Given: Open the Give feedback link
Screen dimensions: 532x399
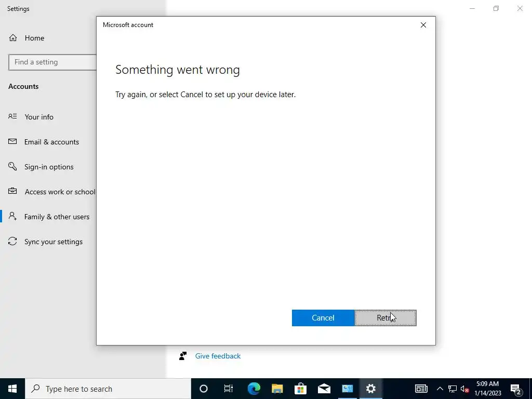Looking at the screenshot, I should [x=218, y=356].
